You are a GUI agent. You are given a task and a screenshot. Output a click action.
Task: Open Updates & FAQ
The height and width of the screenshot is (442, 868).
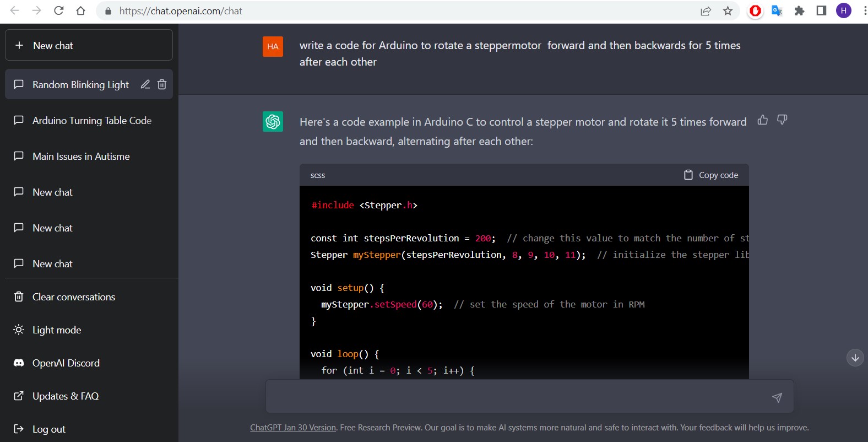[x=89, y=396]
